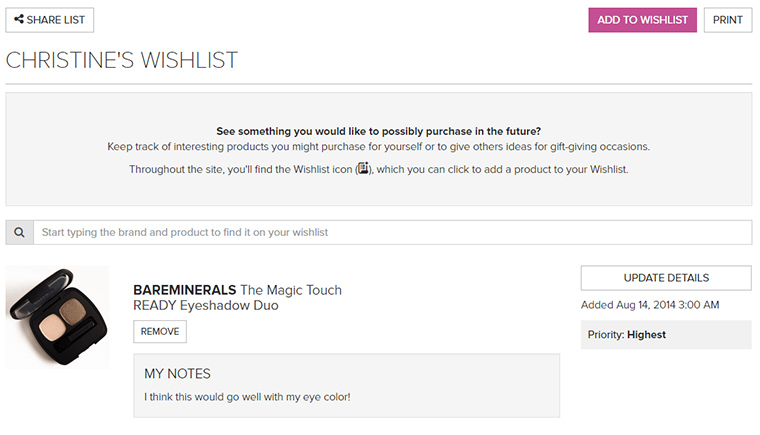Add an item with Add to Wishlist
Viewport: 760px width, 435px height.
tap(642, 20)
